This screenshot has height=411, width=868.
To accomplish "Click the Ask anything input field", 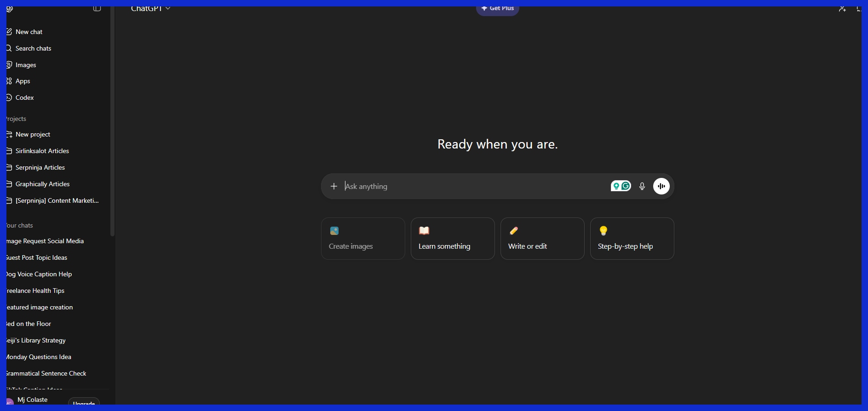I will pyautogui.click(x=474, y=186).
